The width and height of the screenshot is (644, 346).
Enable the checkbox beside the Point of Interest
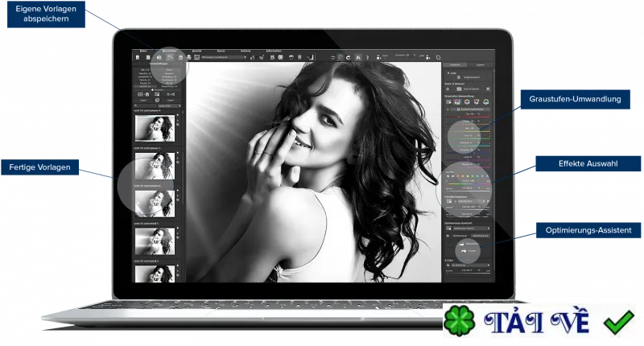click(488, 89)
